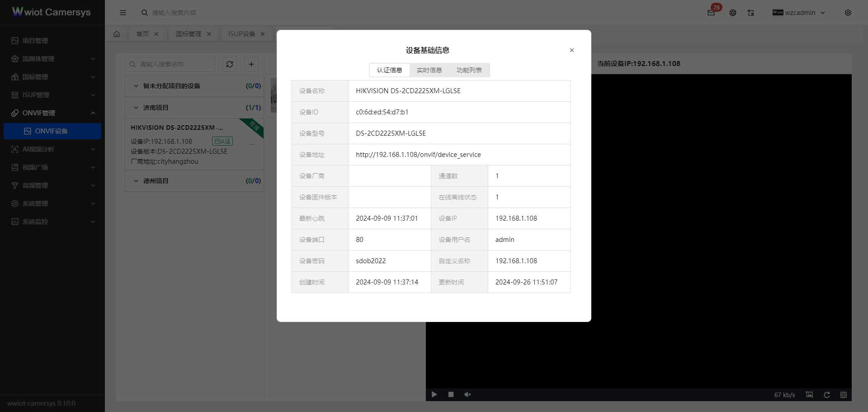
Task: Expand the wzcadmin user account dropdown
Action: pos(799,13)
